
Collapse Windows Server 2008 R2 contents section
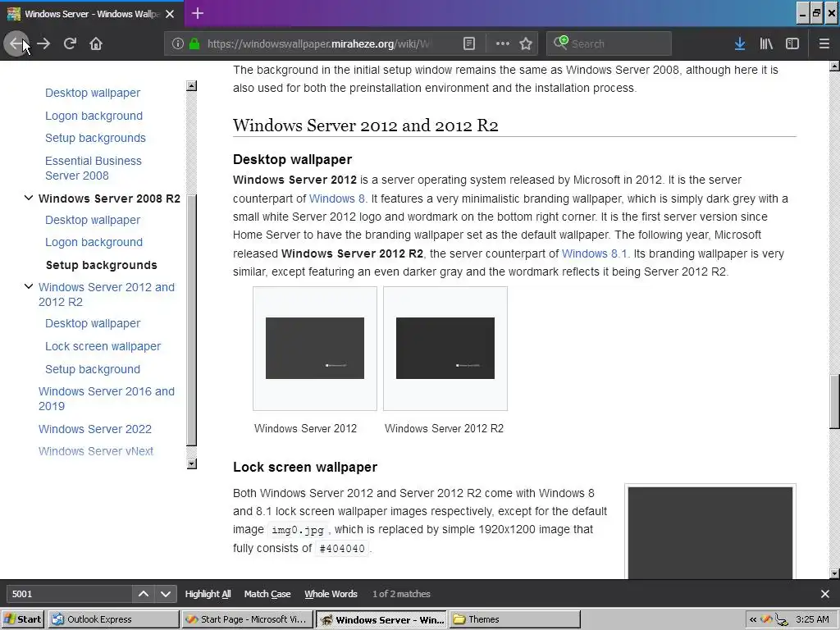point(29,199)
